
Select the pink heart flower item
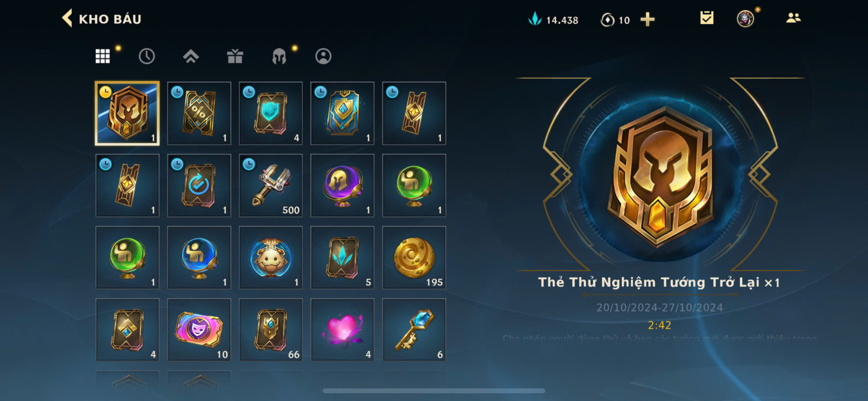point(342,330)
